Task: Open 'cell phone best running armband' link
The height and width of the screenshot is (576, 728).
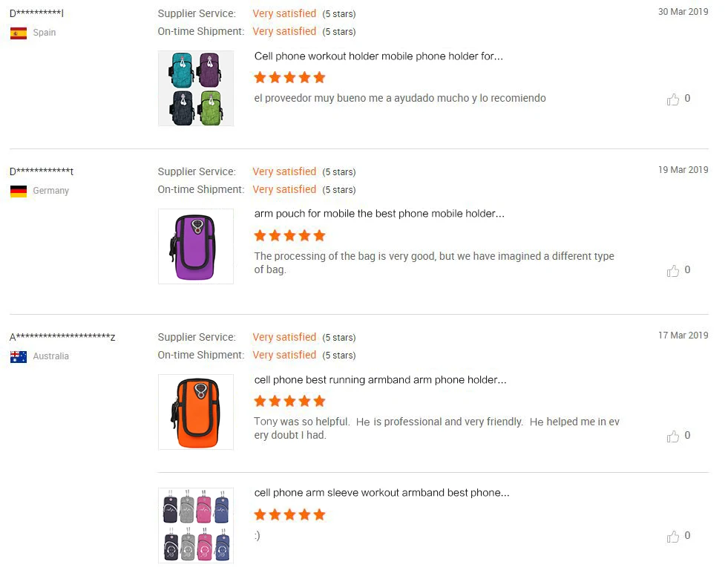Action: point(380,380)
